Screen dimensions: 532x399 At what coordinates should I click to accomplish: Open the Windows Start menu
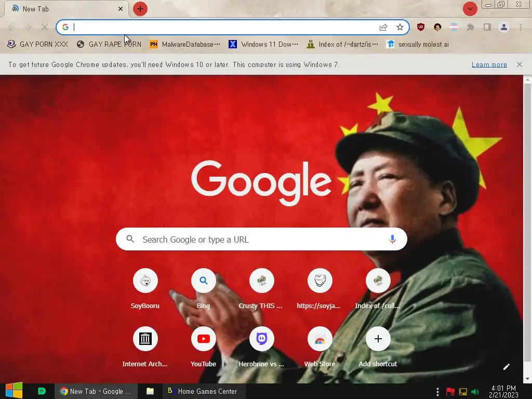pos(14,391)
